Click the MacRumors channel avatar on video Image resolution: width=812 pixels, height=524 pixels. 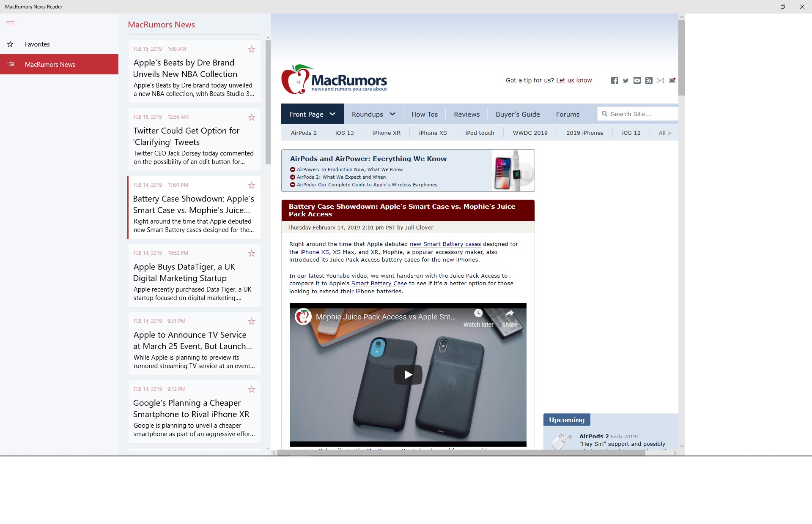[303, 317]
